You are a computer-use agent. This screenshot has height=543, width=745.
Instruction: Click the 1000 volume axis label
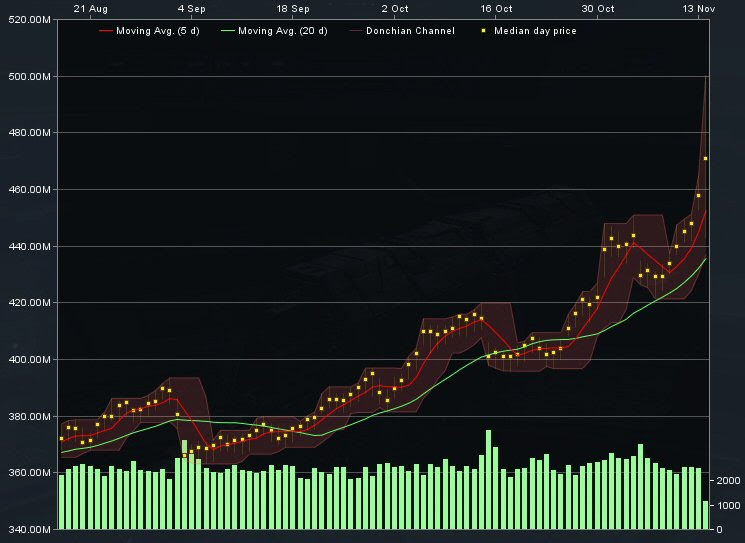click(728, 505)
